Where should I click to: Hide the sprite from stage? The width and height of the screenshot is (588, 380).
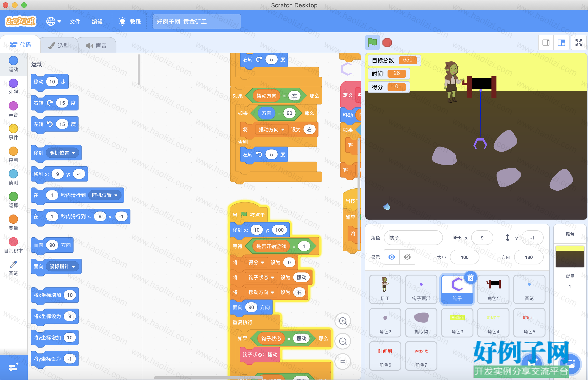point(407,257)
